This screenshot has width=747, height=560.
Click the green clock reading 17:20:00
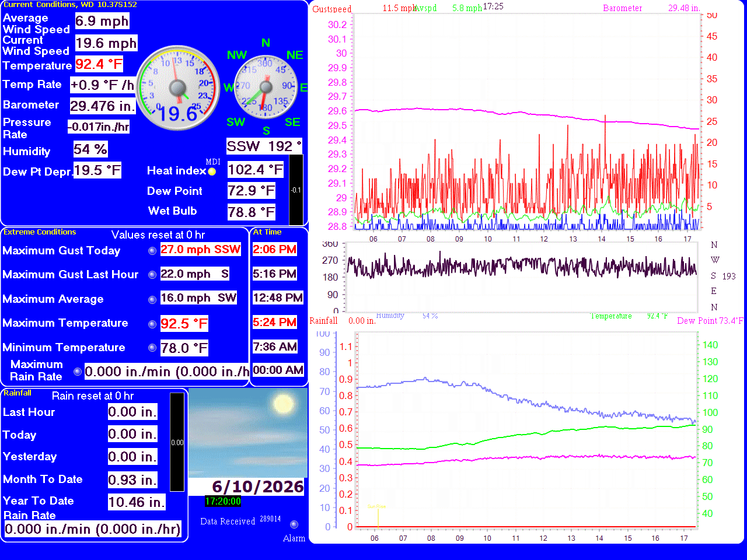point(223,501)
